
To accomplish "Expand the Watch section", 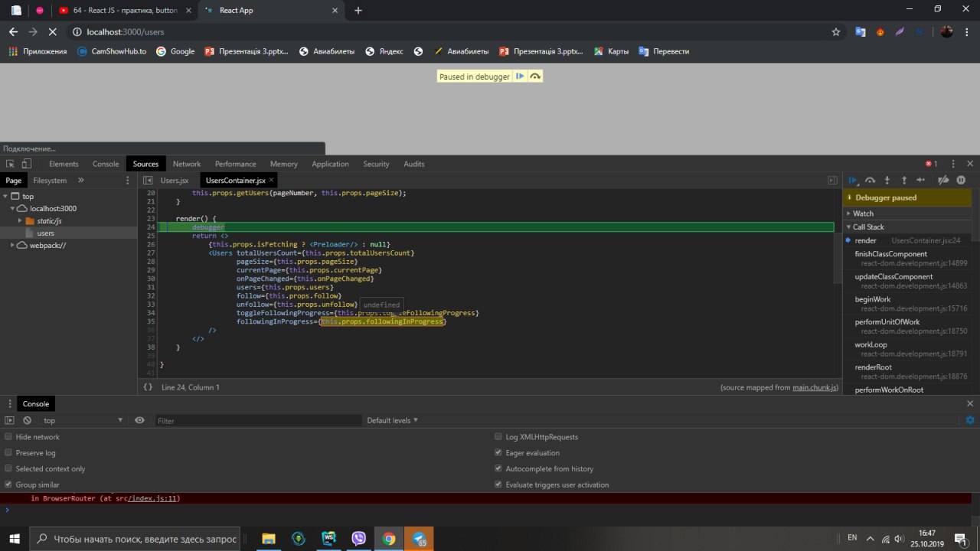I will [x=862, y=214].
